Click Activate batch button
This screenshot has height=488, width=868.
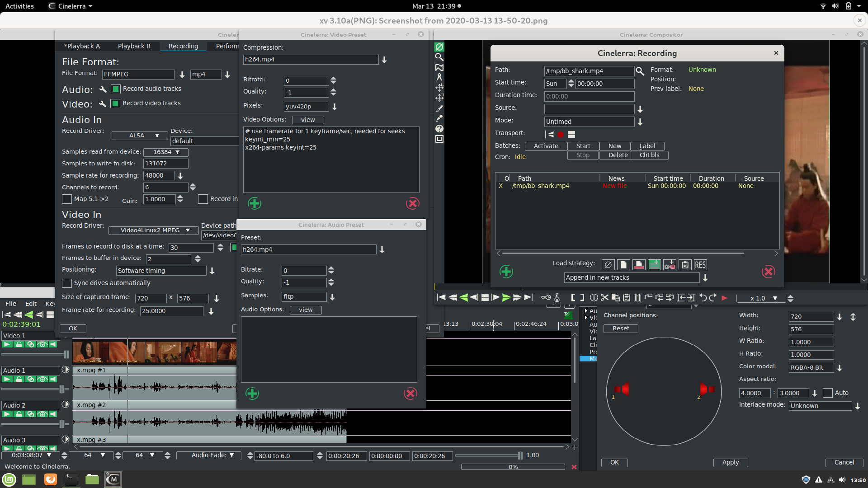546,146
